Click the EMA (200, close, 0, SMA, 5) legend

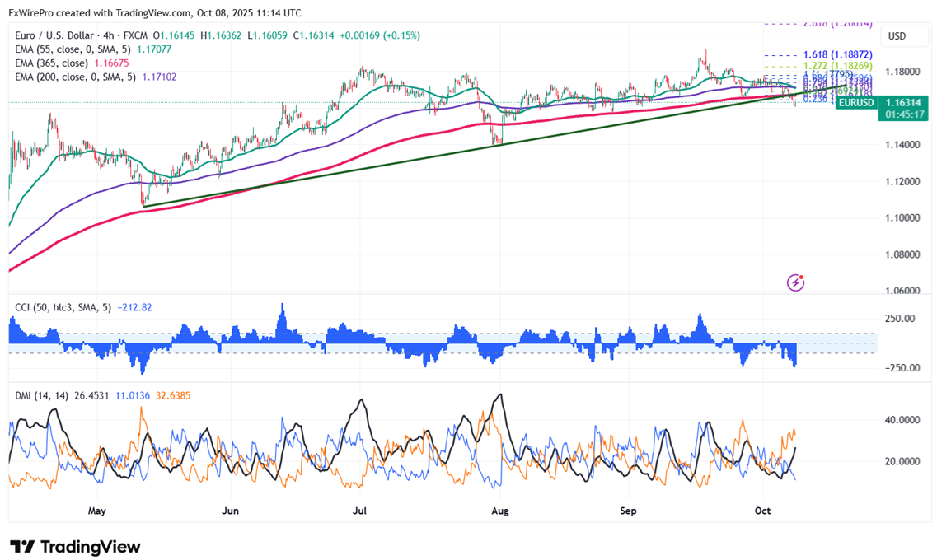coord(75,77)
